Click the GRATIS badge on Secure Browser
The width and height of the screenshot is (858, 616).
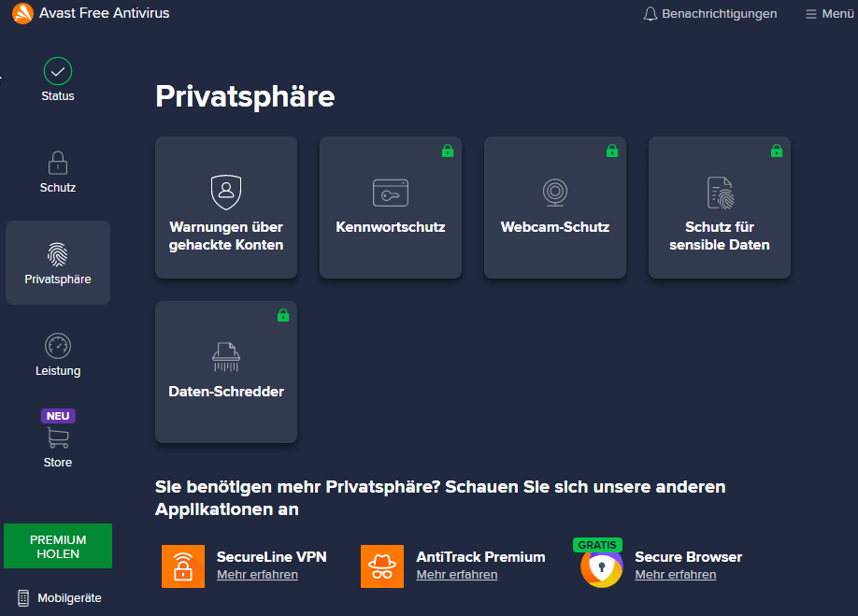(597, 545)
